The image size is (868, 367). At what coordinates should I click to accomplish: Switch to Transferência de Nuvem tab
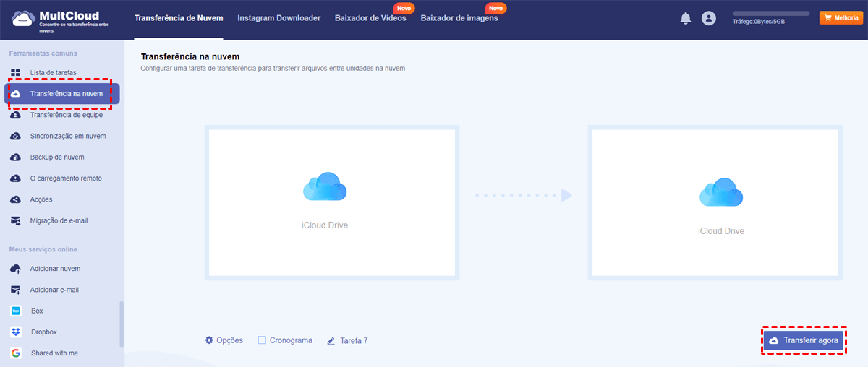[x=179, y=18]
